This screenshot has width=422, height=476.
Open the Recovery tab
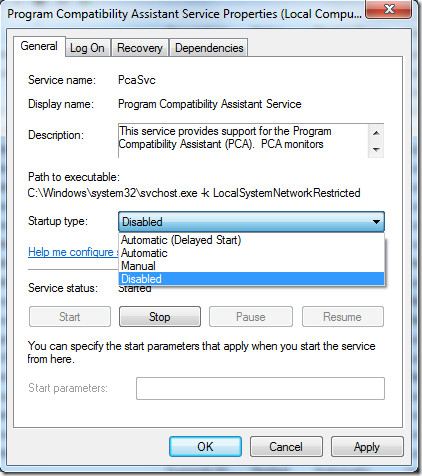point(140,48)
